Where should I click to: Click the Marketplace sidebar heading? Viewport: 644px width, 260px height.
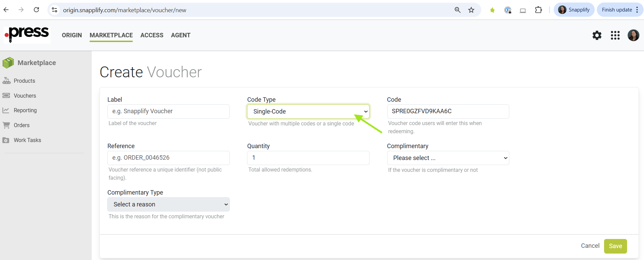(37, 63)
